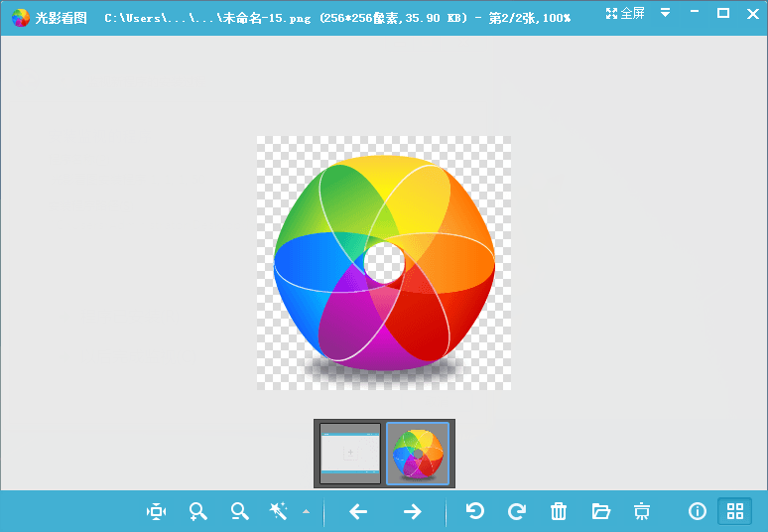The height and width of the screenshot is (532, 768).
Task: Zoom in with the magnifier plus icon
Action: click(197, 511)
